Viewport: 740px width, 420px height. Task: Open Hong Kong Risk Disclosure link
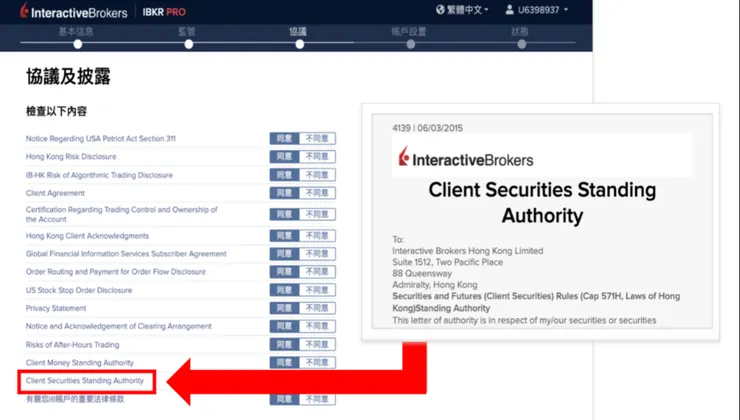tap(71, 157)
